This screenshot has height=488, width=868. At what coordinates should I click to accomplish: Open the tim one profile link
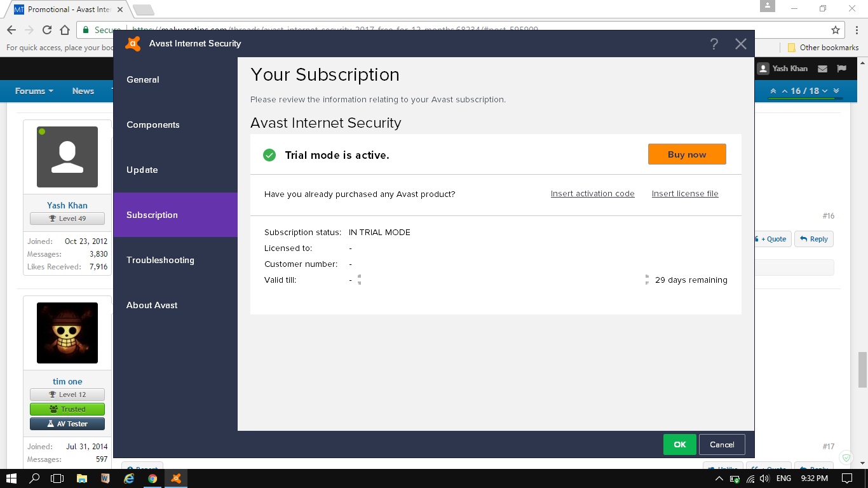(x=67, y=381)
